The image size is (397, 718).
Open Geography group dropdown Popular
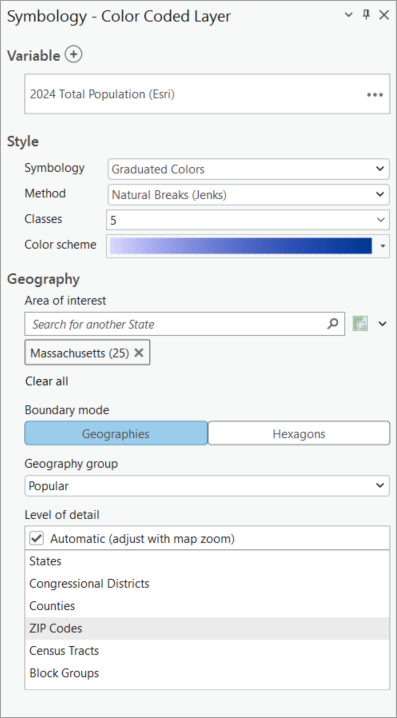[x=207, y=485]
